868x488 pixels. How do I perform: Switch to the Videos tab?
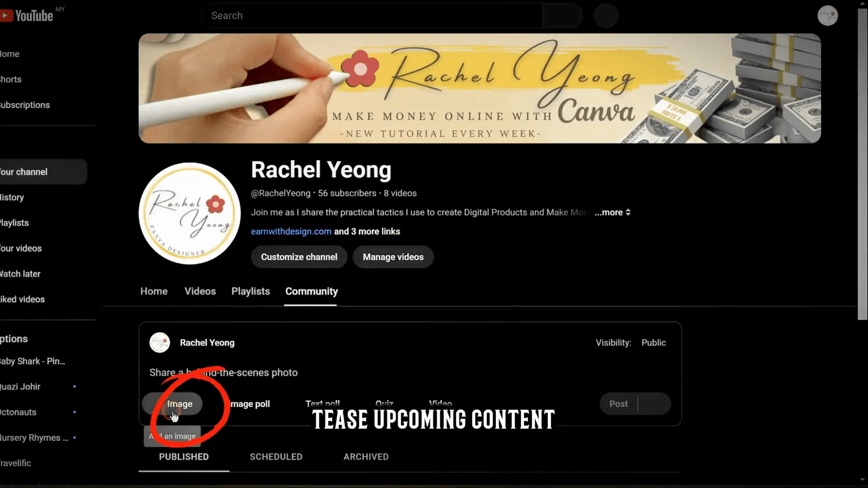click(200, 291)
